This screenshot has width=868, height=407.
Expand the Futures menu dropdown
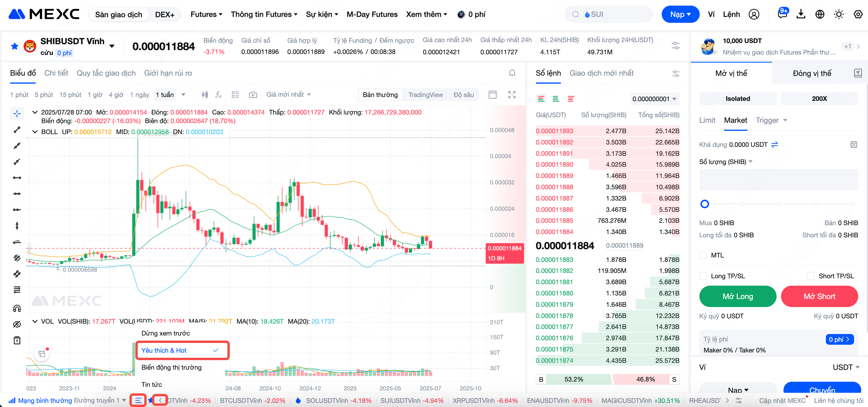coord(206,15)
